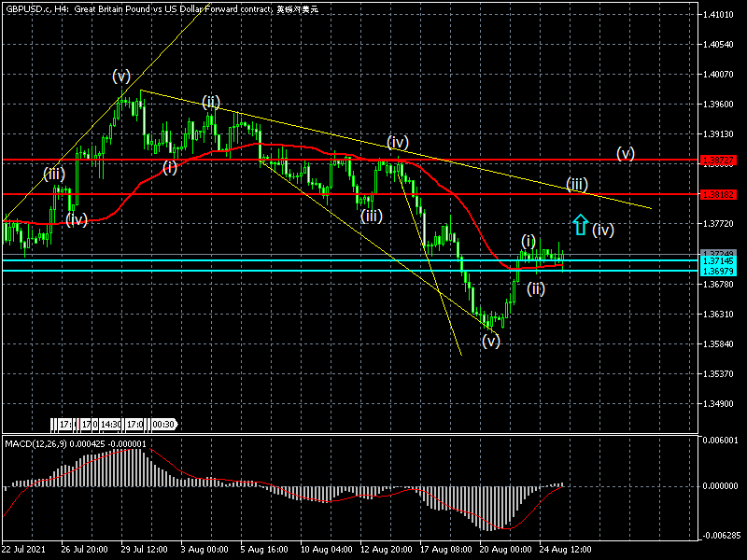Select wave label (v) below the August low
This screenshot has width=747, height=560.
point(491,342)
